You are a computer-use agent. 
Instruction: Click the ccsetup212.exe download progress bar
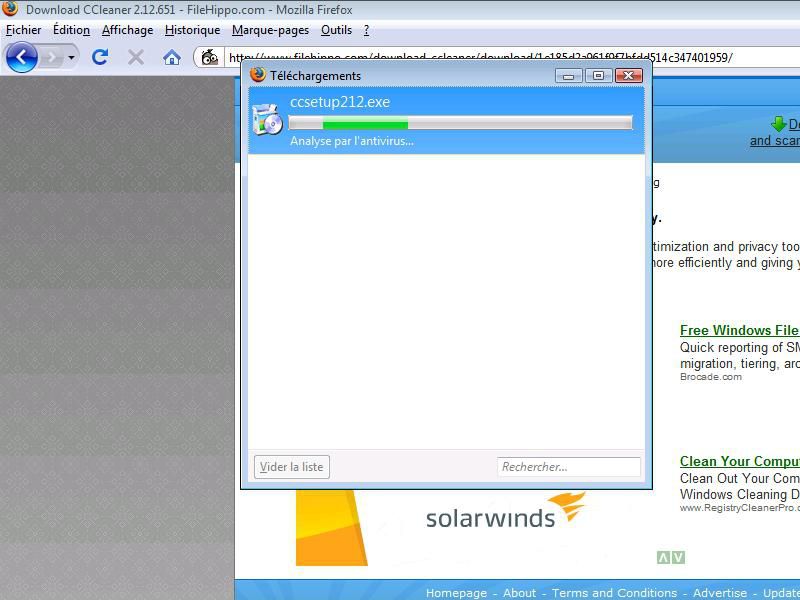tap(460, 123)
